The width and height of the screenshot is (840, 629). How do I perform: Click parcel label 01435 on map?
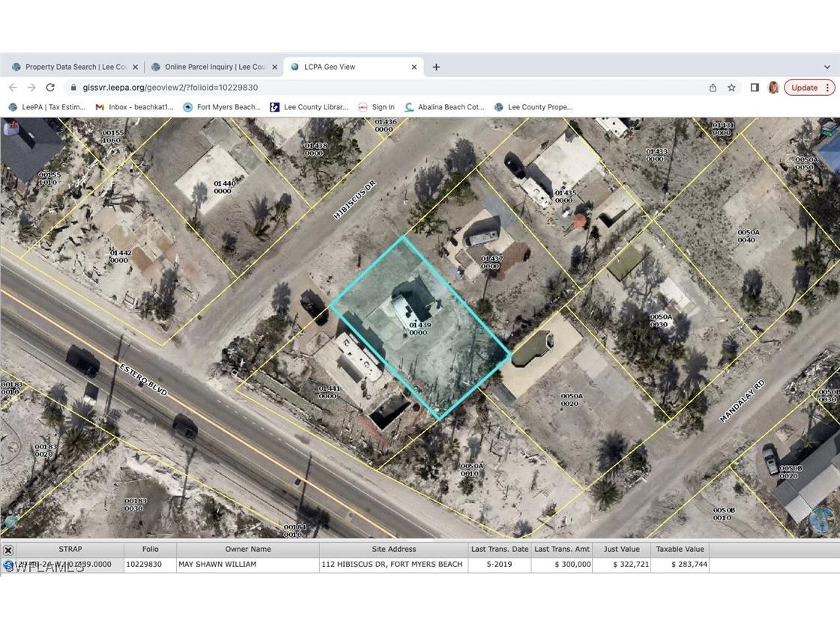click(x=565, y=196)
